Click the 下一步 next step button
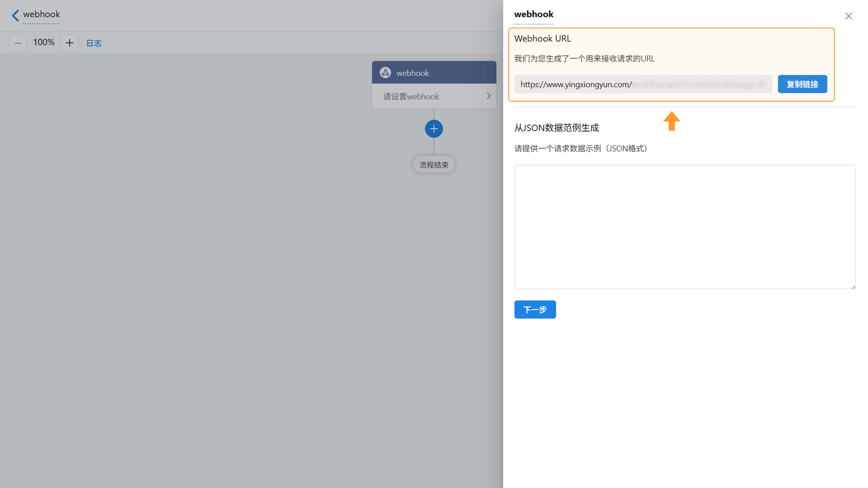This screenshot has height=488, width=868. click(x=535, y=309)
